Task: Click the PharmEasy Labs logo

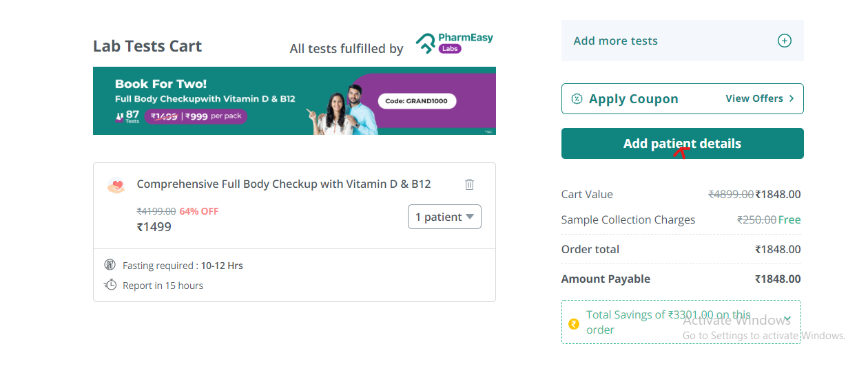Action: [455, 43]
